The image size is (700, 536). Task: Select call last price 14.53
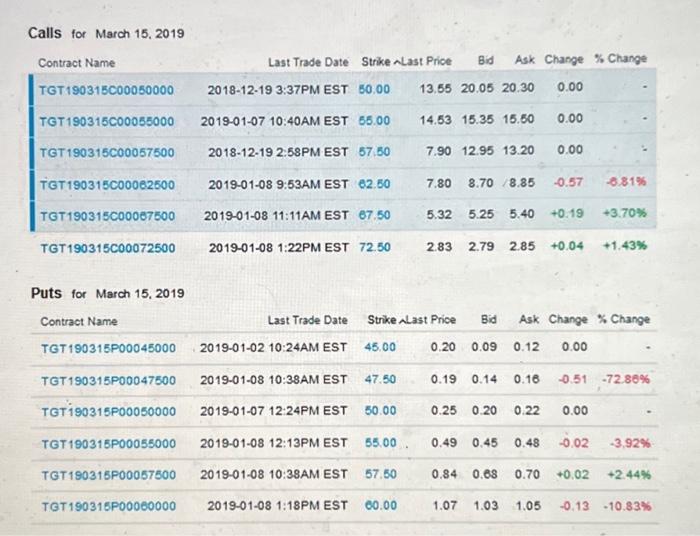click(x=435, y=120)
